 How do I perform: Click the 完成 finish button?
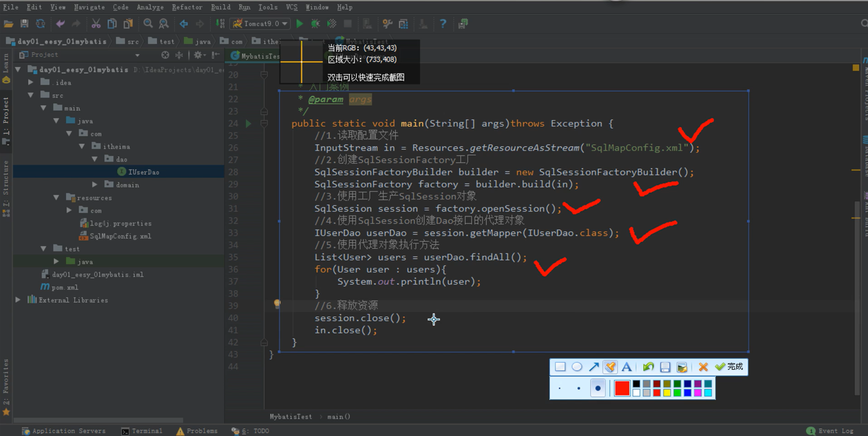tap(729, 367)
